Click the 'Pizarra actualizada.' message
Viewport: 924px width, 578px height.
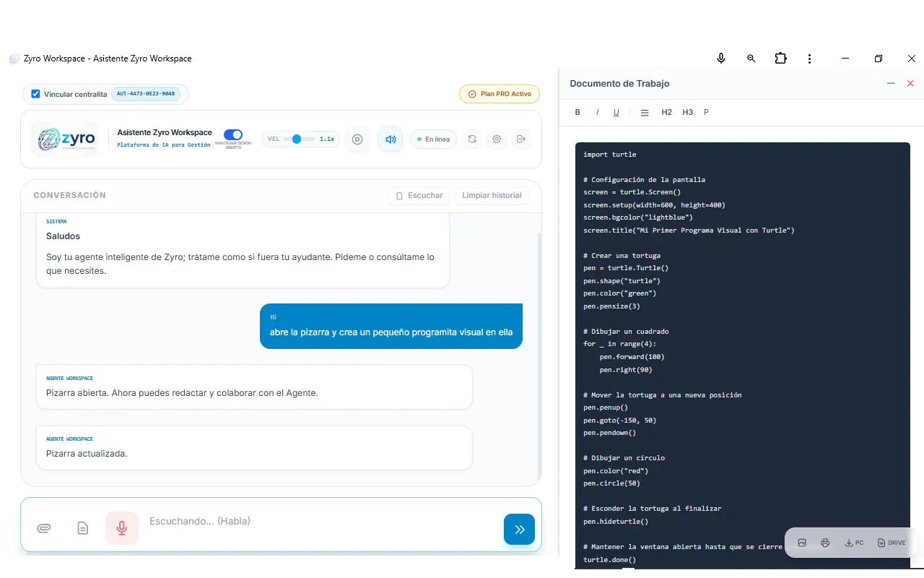254,448
